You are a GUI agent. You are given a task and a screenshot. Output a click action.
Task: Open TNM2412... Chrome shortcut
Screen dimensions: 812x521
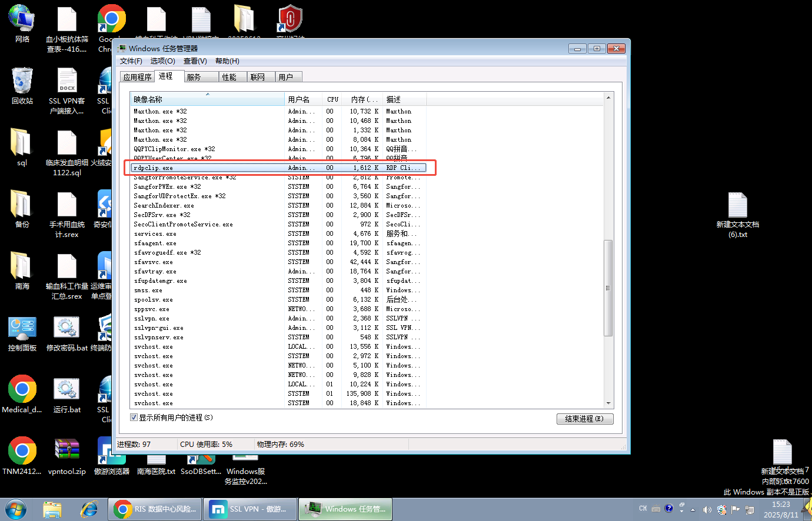[22, 456]
